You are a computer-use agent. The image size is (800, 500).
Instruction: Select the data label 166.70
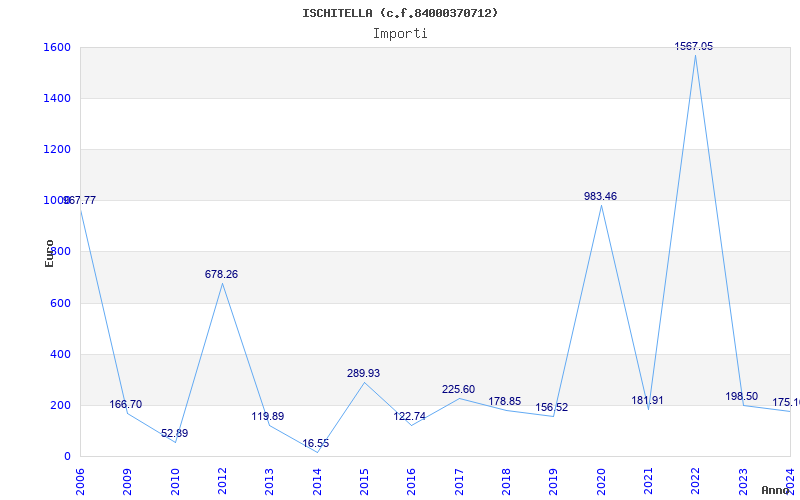click(126, 405)
